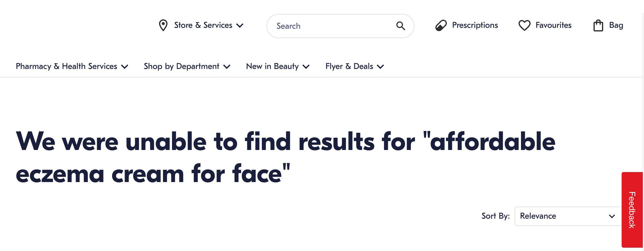Click the magnifying glass search icon
Screen dimensions: 644x251
(400, 26)
